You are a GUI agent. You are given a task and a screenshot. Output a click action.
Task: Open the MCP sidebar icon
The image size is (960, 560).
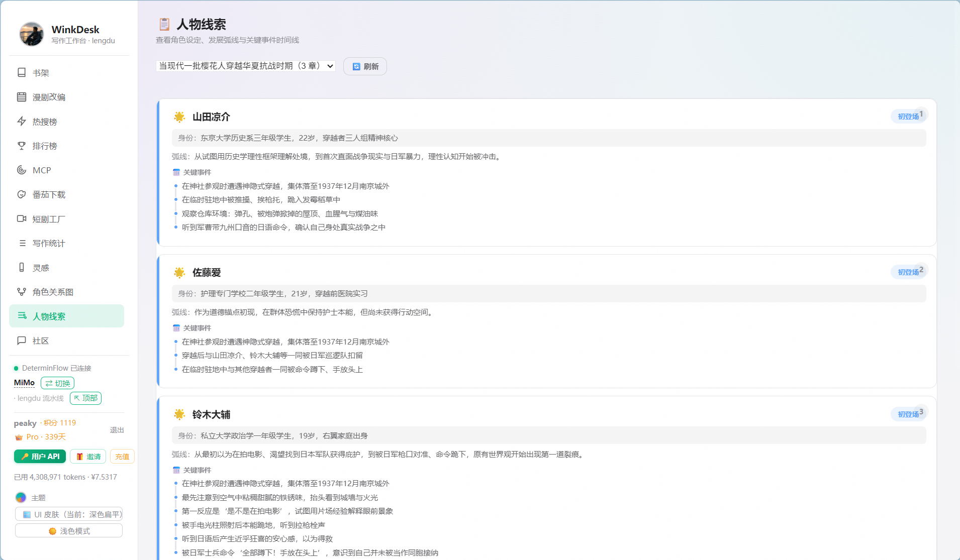click(x=22, y=170)
